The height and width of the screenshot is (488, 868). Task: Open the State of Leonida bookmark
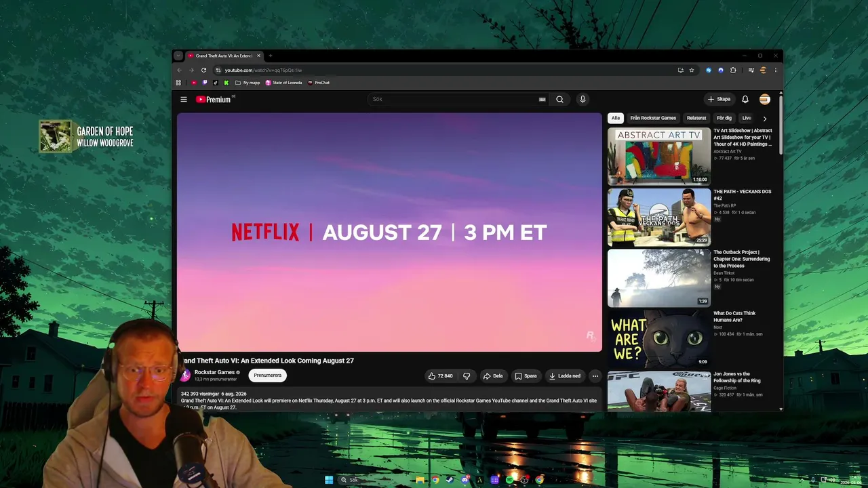tap(283, 83)
